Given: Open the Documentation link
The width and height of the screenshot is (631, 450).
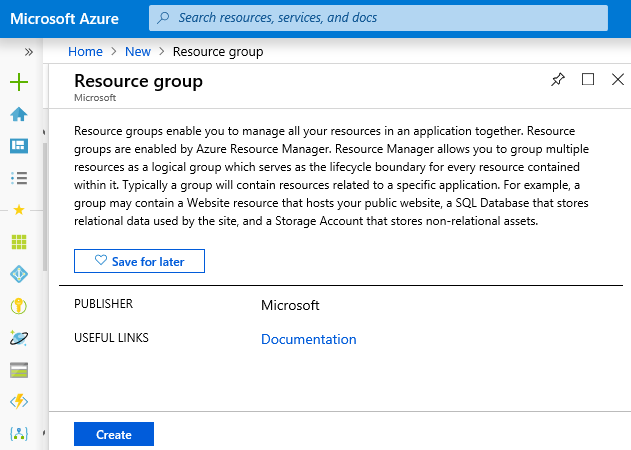Looking at the screenshot, I should click(x=309, y=339).
